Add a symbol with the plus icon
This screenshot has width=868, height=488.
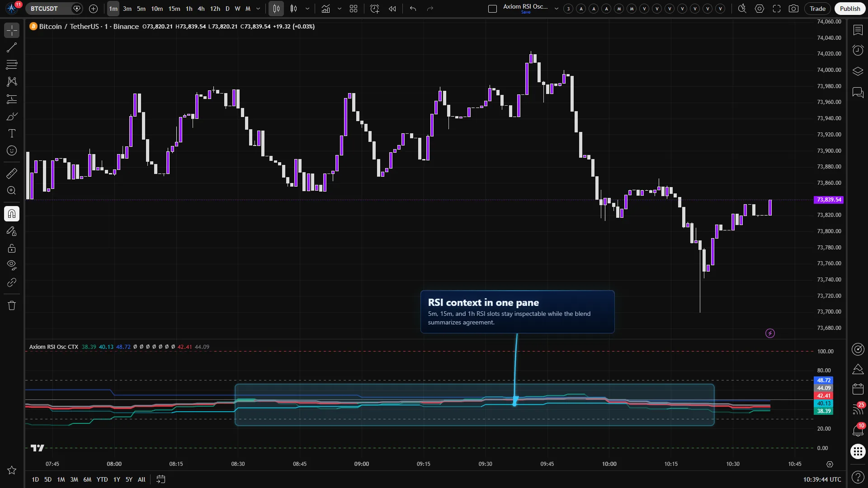pos(93,9)
